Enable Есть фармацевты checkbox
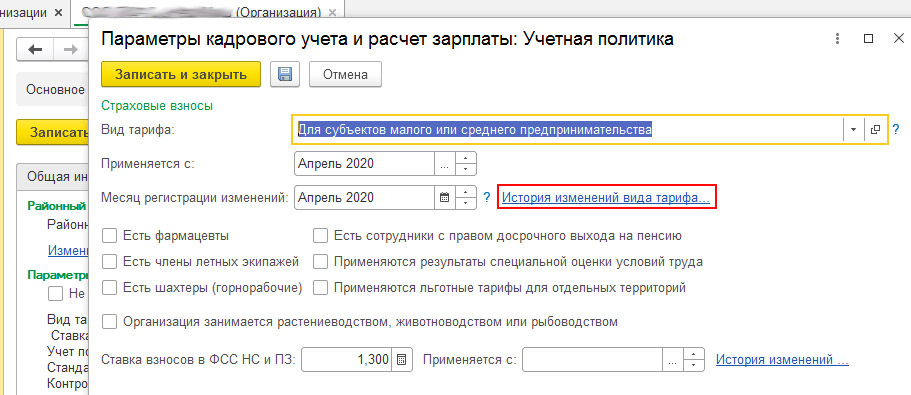The image size is (911, 395). point(110,236)
